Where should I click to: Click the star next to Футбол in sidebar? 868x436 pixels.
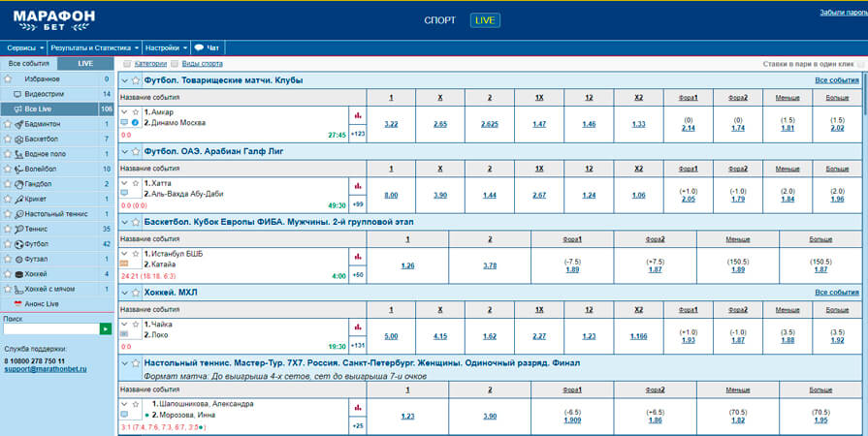(7, 244)
